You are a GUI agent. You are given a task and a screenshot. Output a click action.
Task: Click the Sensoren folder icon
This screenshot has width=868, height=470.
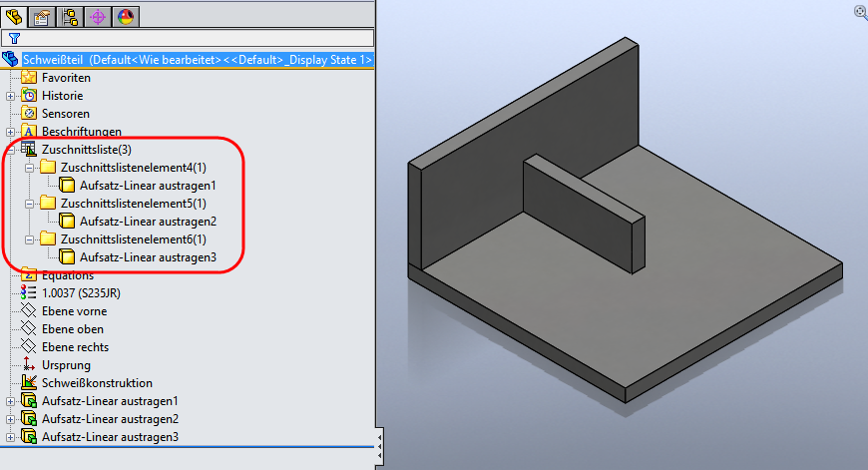point(29,114)
